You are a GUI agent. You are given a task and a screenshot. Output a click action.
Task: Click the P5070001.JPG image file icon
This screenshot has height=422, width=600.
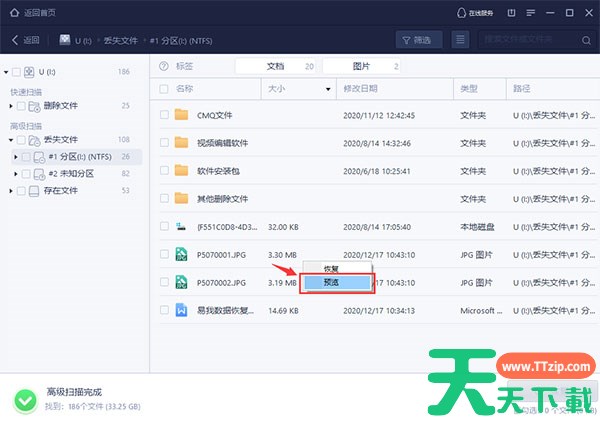181,254
